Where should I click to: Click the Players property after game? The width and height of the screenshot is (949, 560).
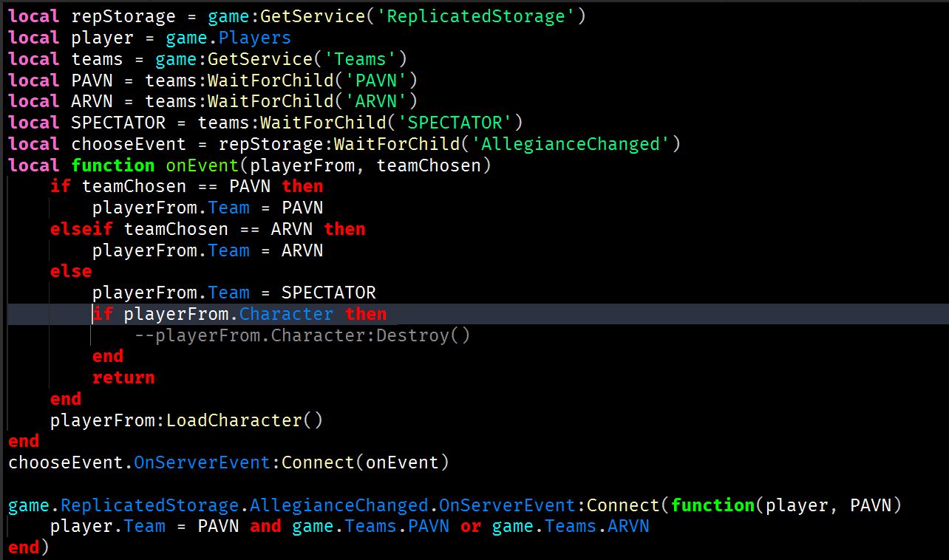point(255,38)
